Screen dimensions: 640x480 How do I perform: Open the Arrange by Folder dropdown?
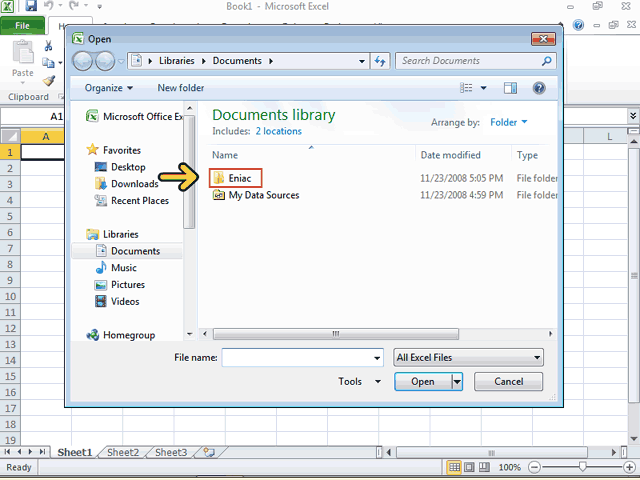click(x=509, y=122)
